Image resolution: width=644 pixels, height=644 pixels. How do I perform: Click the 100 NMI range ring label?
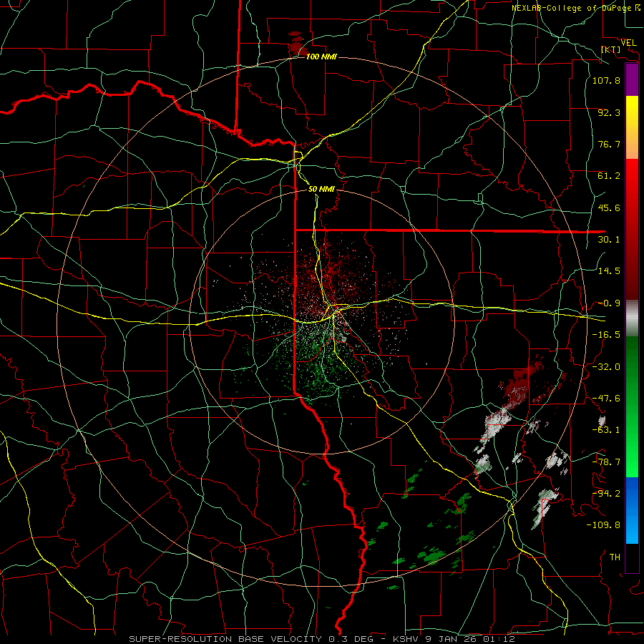pos(321,57)
